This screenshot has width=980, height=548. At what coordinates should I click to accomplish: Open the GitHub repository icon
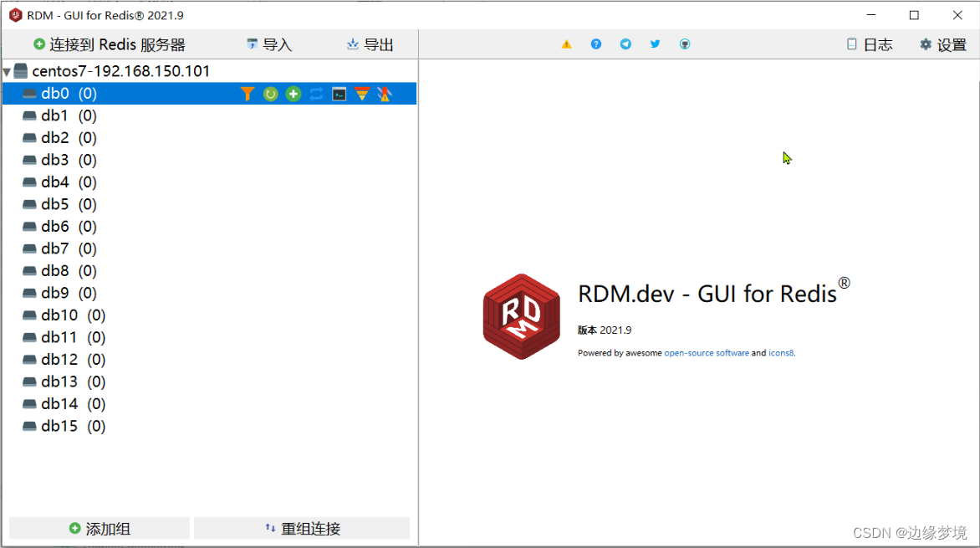click(x=684, y=44)
